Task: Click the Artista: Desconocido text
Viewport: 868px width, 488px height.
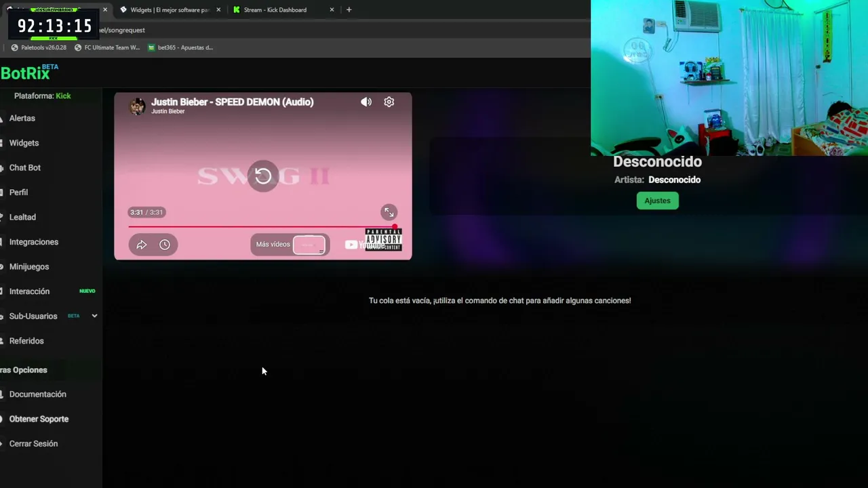Action: [657, 180]
